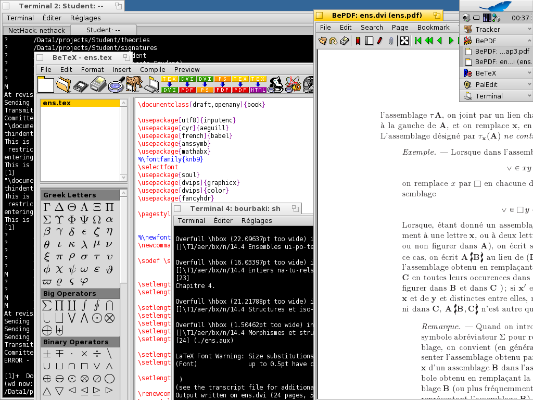Click the PS to PDF conversion icon
Image resolution: width=533 pixels, height=400 pixels.
222,85
